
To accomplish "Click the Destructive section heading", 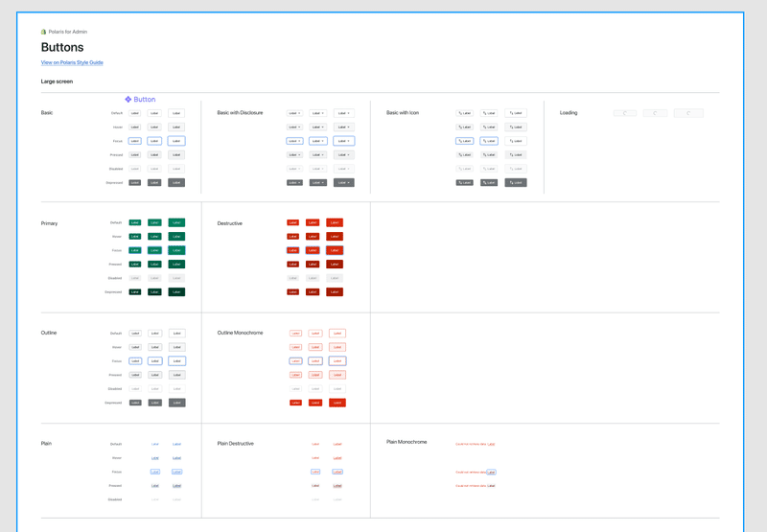I will click(x=230, y=223).
